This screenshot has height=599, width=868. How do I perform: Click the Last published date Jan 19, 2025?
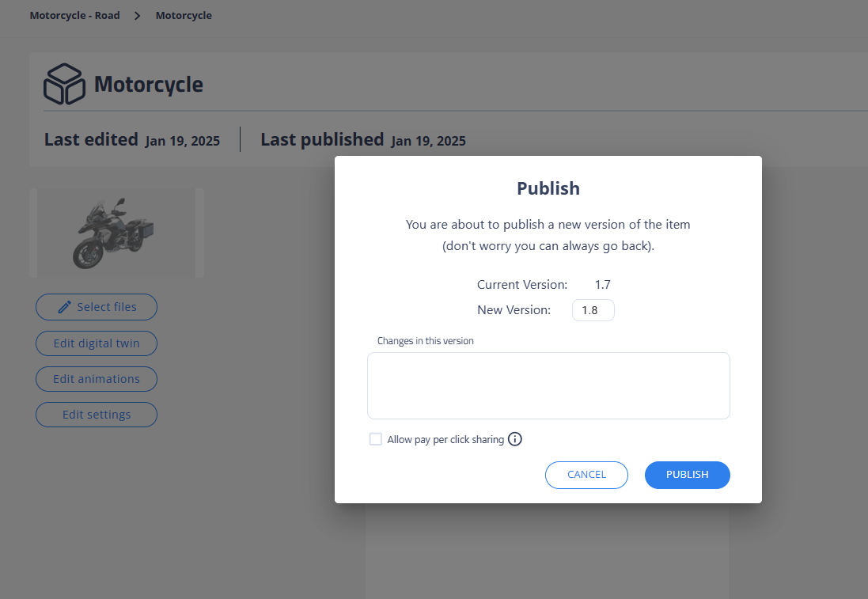pos(429,141)
